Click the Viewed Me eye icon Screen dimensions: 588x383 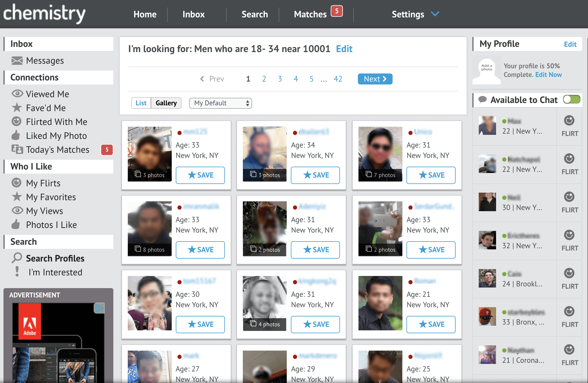tap(17, 93)
